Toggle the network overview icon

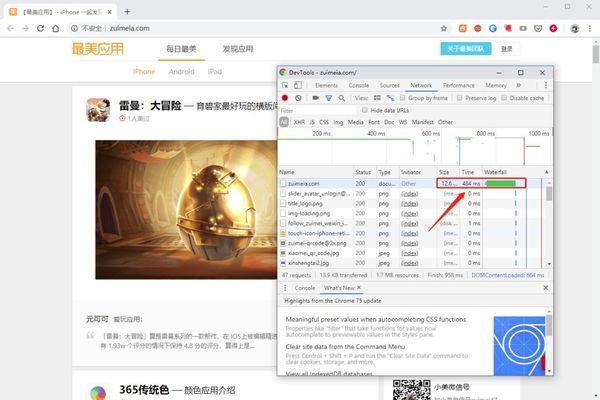[390, 98]
